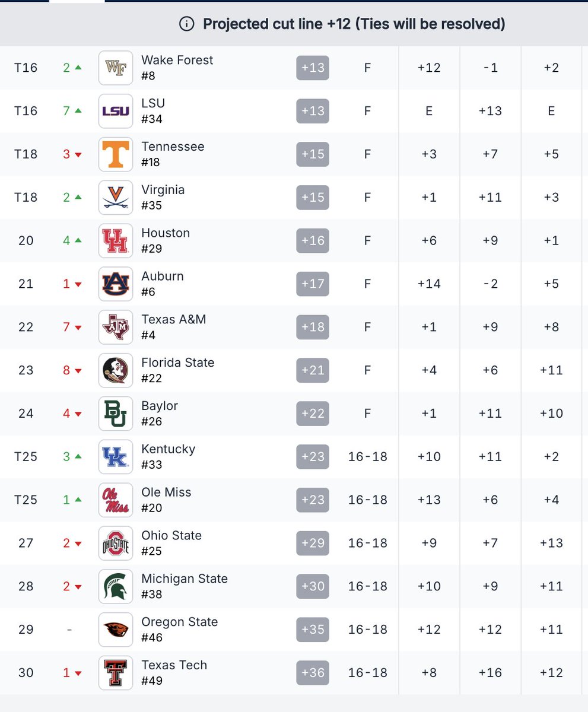Select the Florida State Seminoles logo

tap(116, 370)
